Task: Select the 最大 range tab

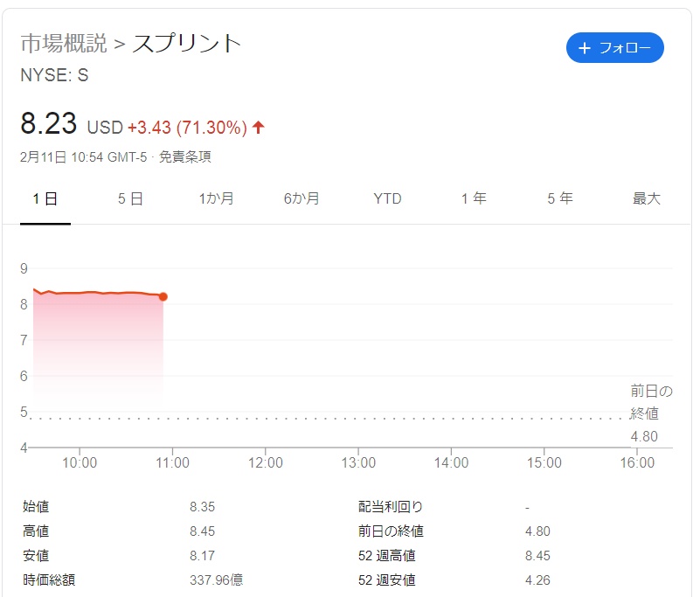Action: coord(646,199)
